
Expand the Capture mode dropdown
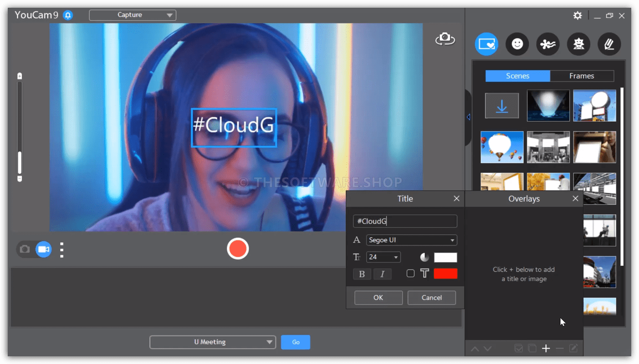tap(133, 15)
